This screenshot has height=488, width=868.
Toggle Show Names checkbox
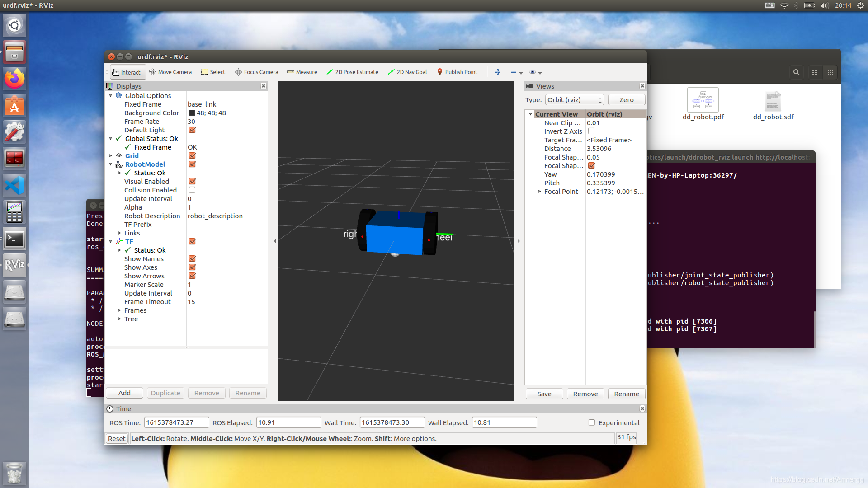192,259
